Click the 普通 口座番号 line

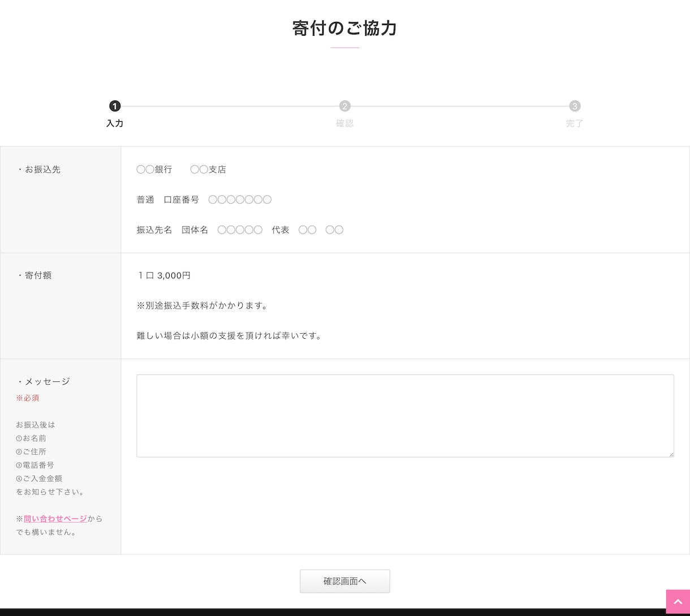pos(204,200)
